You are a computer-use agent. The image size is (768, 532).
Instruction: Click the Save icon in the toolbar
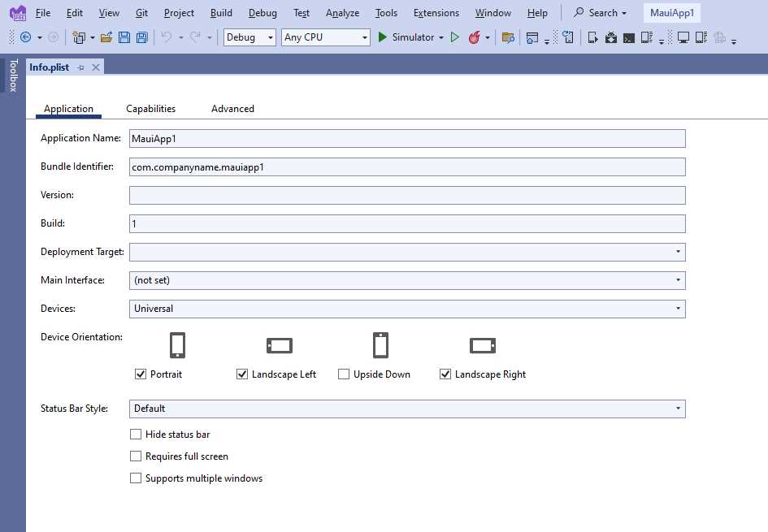pos(124,37)
